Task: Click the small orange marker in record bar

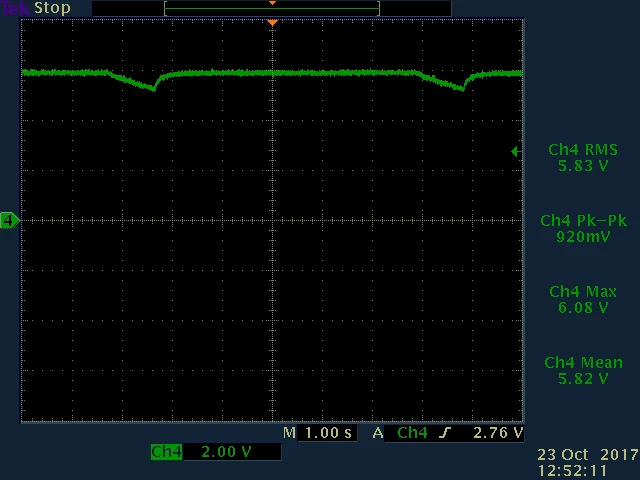Action: (x=272, y=3)
